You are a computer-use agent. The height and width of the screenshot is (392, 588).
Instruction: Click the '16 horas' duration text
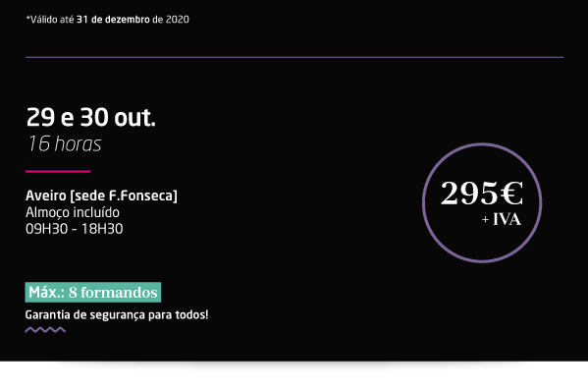pos(65,143)
